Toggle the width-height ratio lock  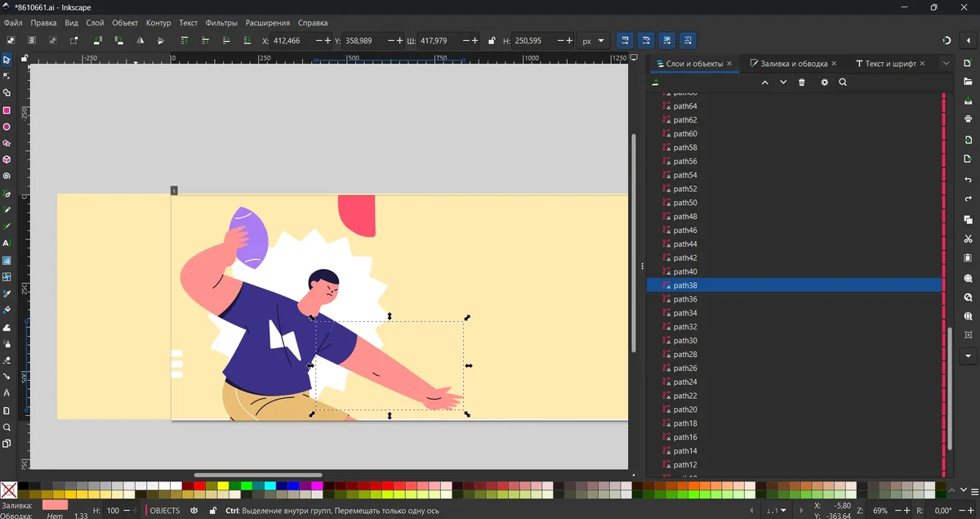(x=492, y=41)
